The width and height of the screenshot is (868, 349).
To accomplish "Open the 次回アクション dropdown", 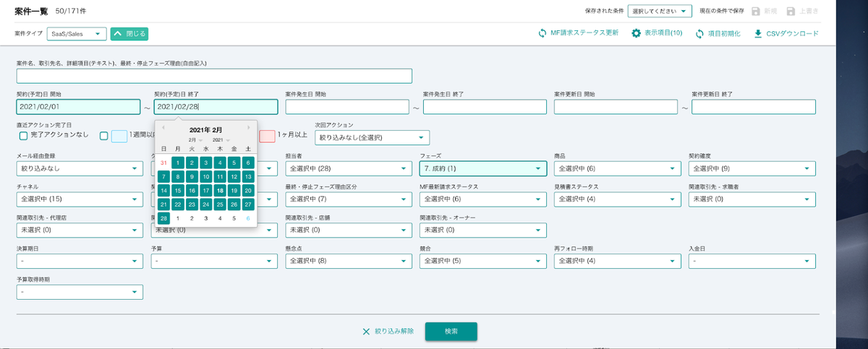I will coord(371,137).
